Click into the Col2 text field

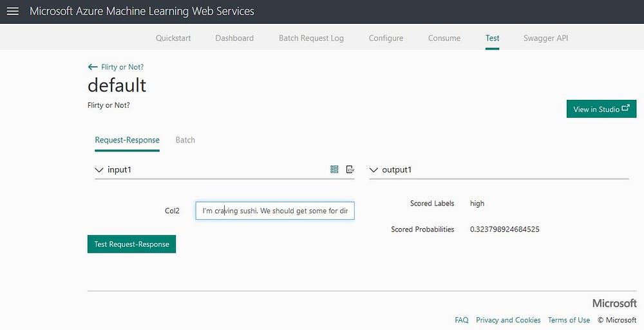[x=275, y=211]
